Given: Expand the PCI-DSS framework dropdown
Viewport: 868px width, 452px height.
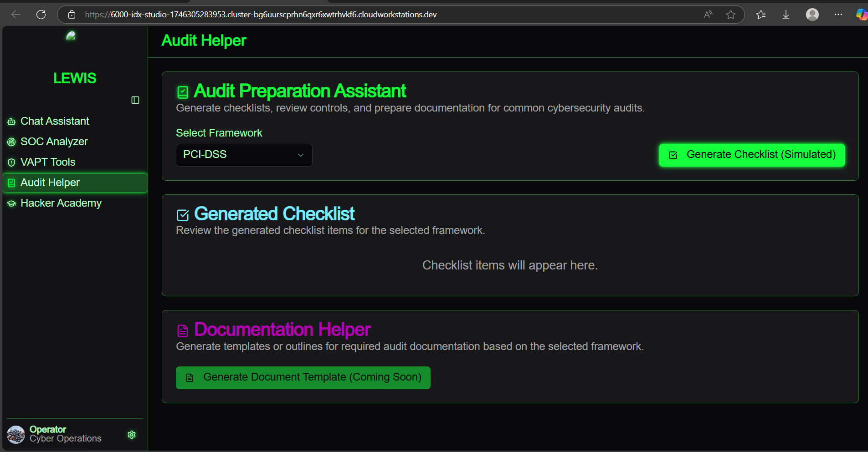Looking at the screenshot, I should tap(244, 155).
